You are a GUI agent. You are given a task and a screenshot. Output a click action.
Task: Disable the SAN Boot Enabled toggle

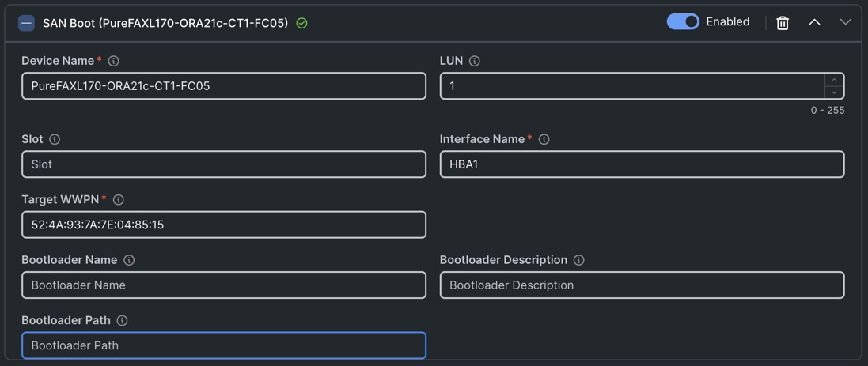coord(683,22)
